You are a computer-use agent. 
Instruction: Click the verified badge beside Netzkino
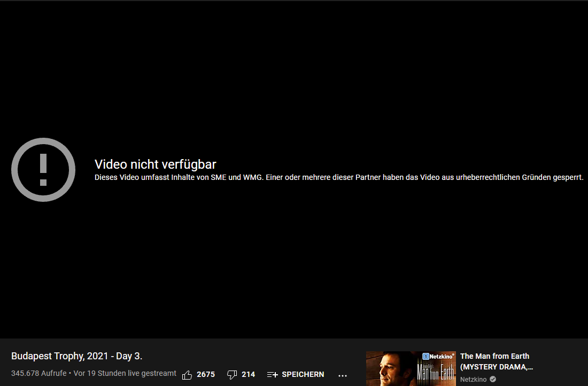(x=493, y=380)
